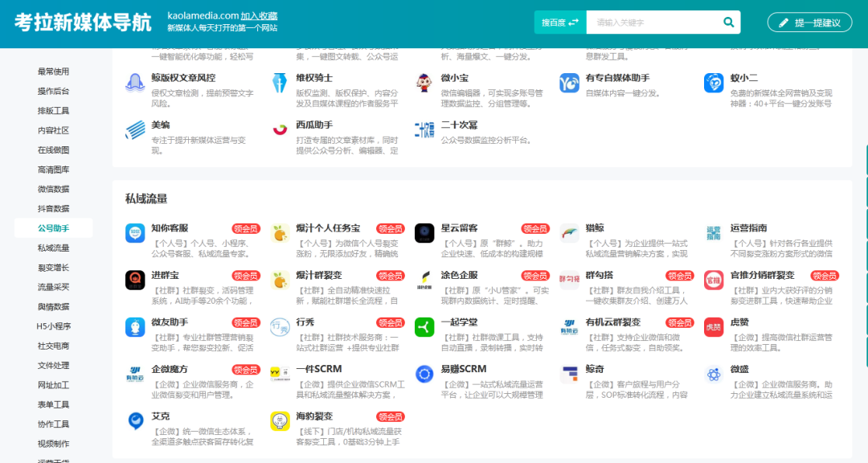The image size is (868, 463).
Task: Open the 蚁小二 blue icon
Action: [x=714, y=83]
